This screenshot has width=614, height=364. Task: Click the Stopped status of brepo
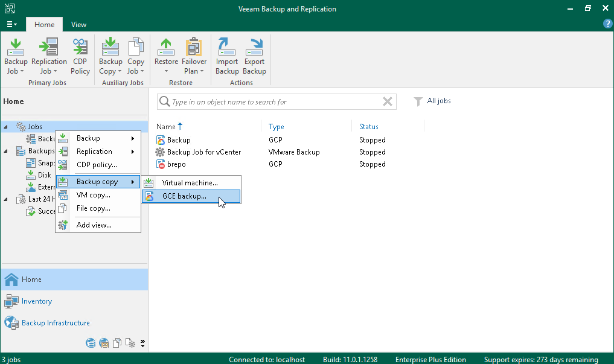(373, 164)
